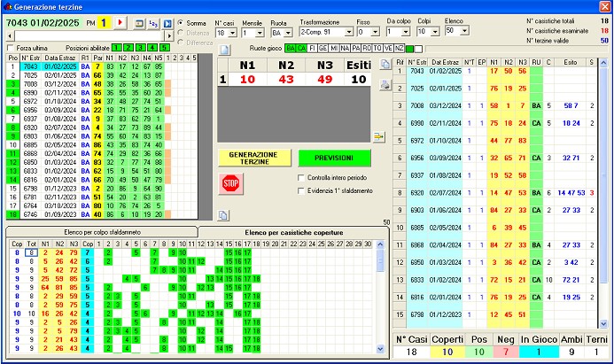Click the copy icon below the STOP button
Viewport: 614px width, 364px height.
tap(223, 214)
